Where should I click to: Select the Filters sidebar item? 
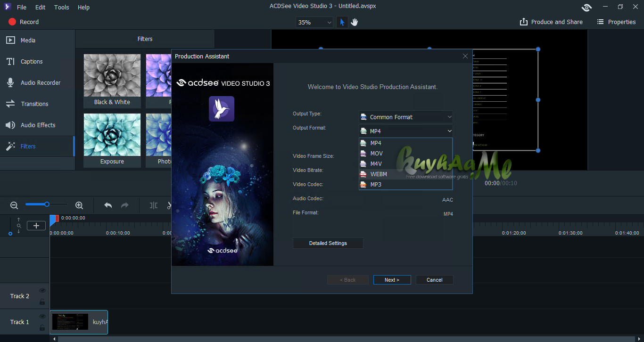[x=37, y=146]
